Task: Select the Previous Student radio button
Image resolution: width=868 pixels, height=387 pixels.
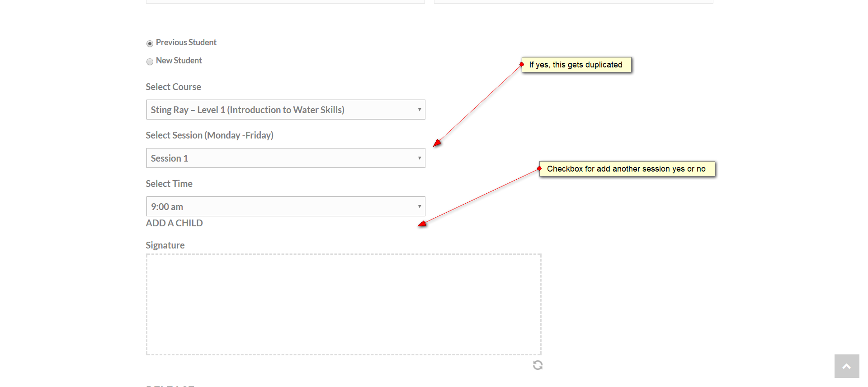Action: (150, 43)
